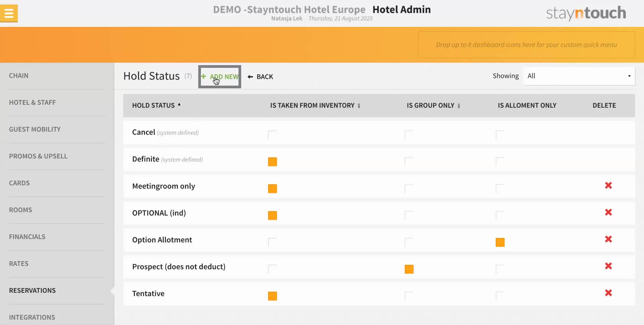This screenshot has width=644, height=325.
Task: Delete the Tentative hold status
Action: (608, 293)
